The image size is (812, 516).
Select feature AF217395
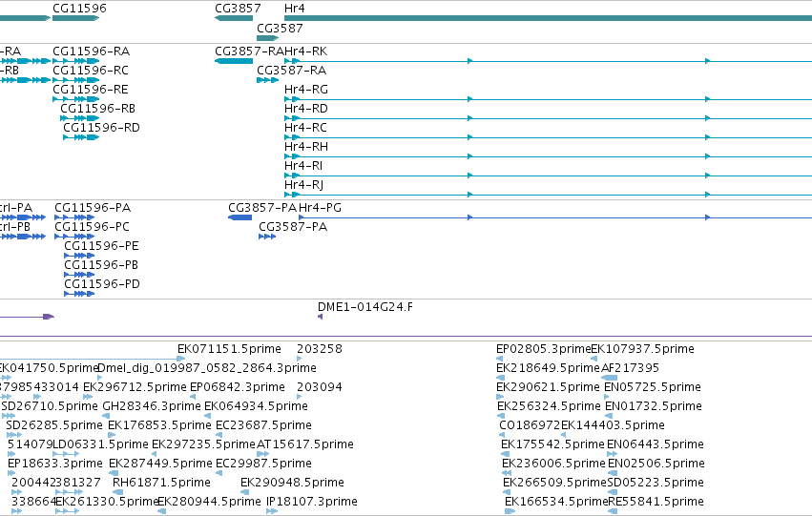pyautogui.click(x=631, y=368)
